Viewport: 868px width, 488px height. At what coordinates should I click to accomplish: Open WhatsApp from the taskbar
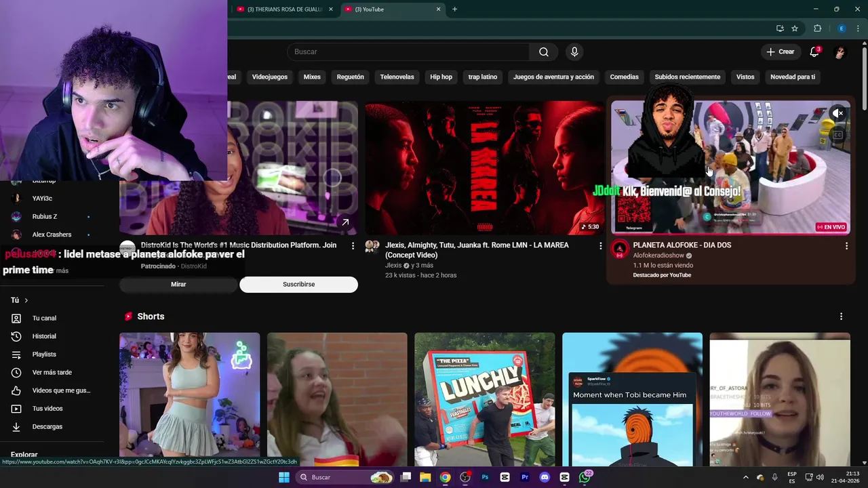[585, 477]
